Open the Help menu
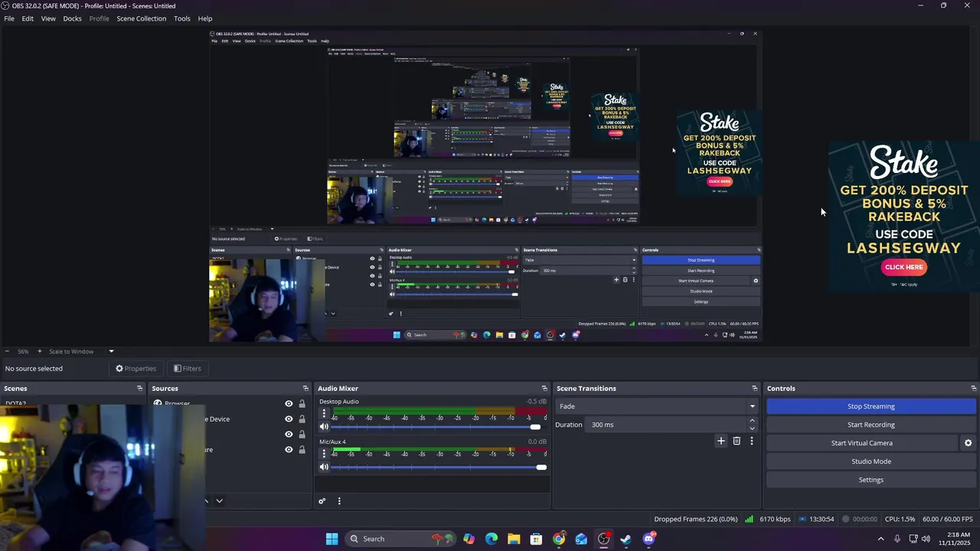Viewport: 980px width, 551px height. pos(205,18)
